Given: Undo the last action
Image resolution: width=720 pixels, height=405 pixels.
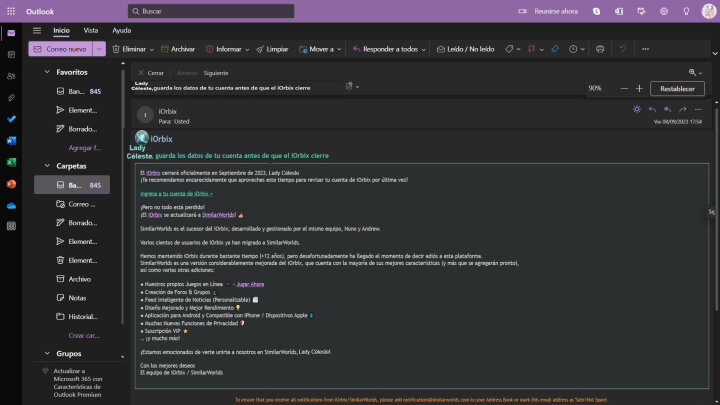Looking at the screenshot, I should pos(623,49).
